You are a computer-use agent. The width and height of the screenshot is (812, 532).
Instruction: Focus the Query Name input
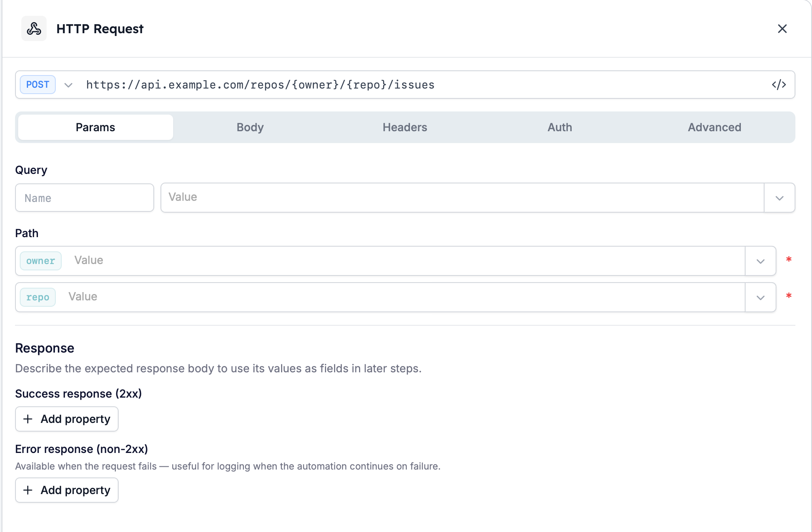tap(85, 198)
